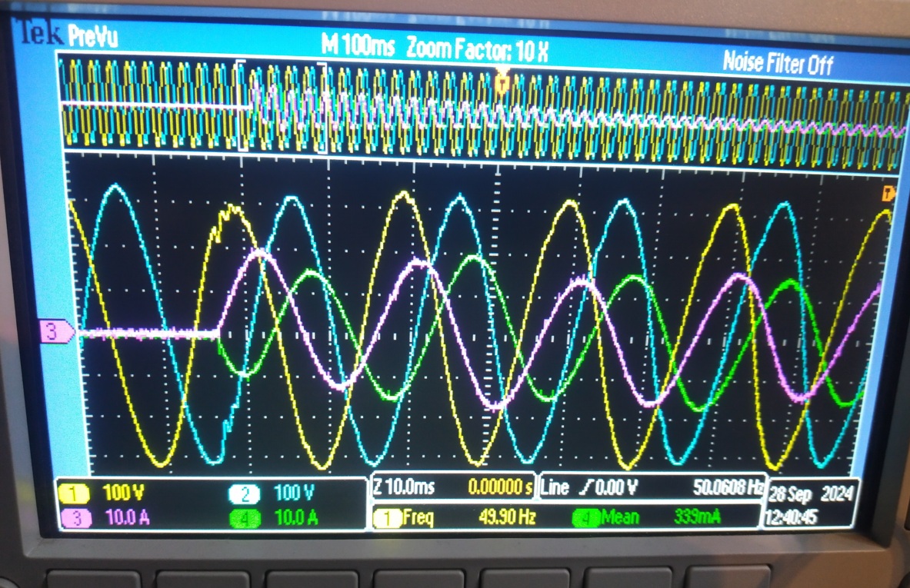Open the Zoom Factor 10 X setting
This screenshot has width=910, height=588.
[477, 50]
